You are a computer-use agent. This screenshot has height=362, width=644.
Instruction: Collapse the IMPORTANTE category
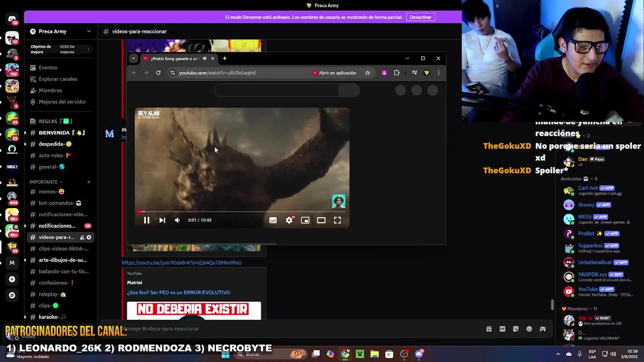click(x=46, y=182)
